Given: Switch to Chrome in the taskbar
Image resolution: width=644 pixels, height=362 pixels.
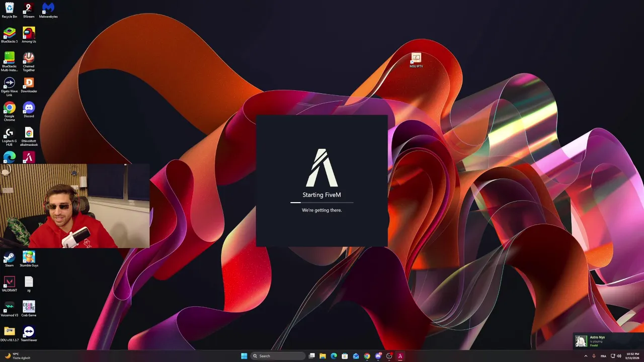Looking at the screenshot, I should click(367, 356).
